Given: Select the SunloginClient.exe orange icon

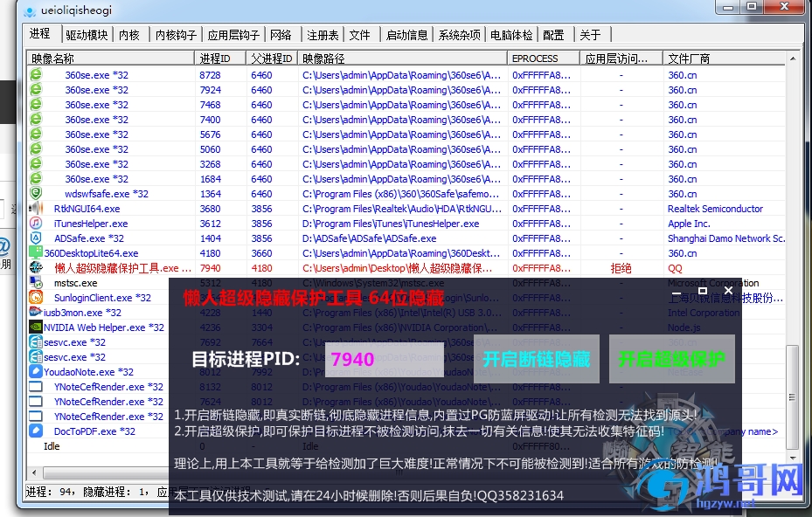Looking at the screenshot, I should (x=36, y=298).
